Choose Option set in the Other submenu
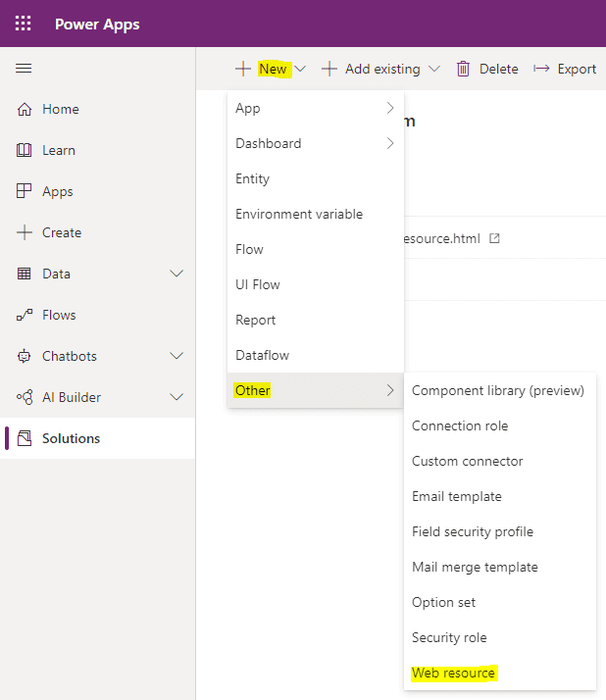Image resolution: width=606 pixels, height=700 pixels. 443,602
